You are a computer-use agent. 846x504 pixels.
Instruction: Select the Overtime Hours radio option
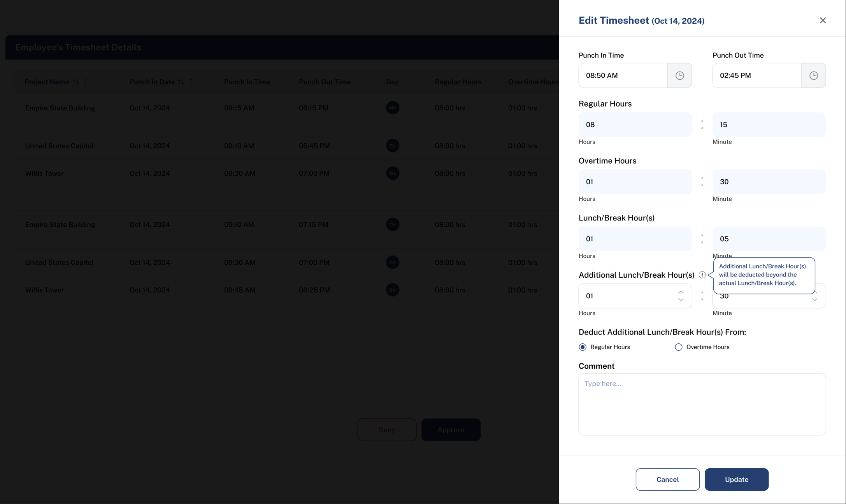[x=678, y=347]
